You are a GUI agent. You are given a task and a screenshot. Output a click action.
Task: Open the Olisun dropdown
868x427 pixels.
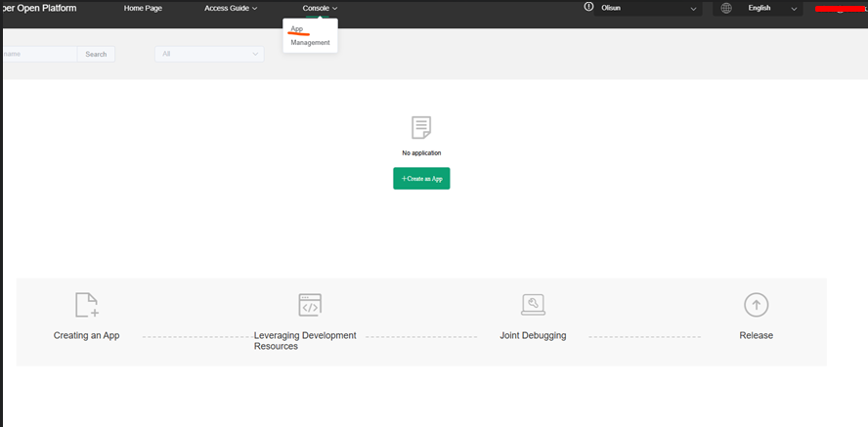pos(647,9)
